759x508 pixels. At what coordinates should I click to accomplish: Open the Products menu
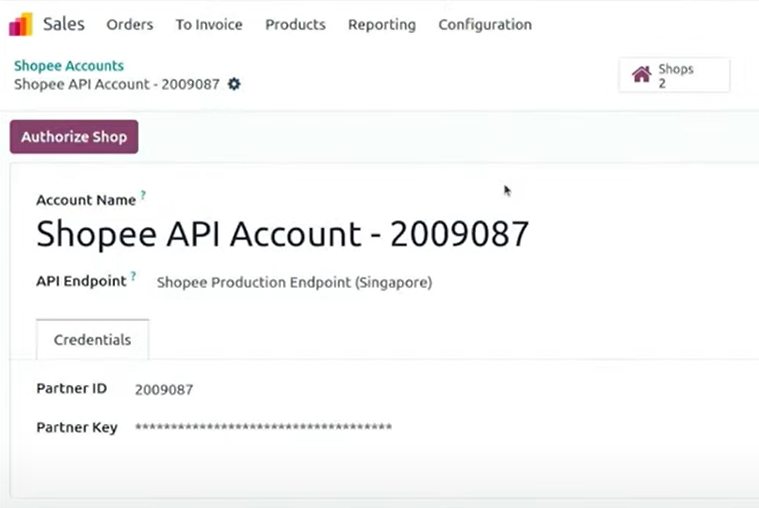pos(295,24)
